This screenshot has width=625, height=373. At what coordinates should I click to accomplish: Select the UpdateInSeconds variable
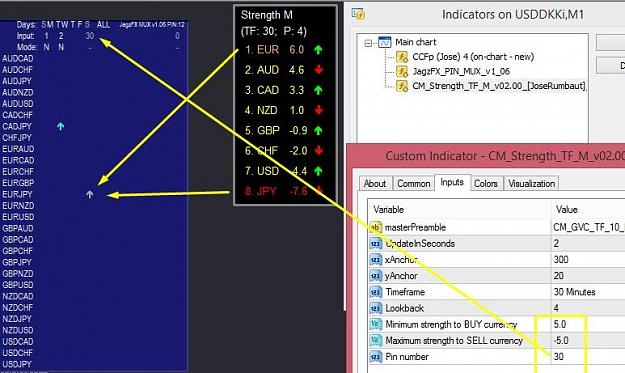[x=420, y=243]
